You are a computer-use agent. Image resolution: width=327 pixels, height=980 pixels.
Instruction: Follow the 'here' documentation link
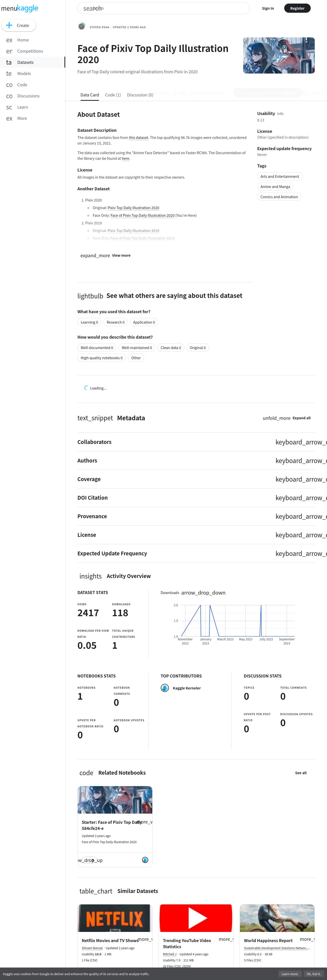[x=125, y=159]
